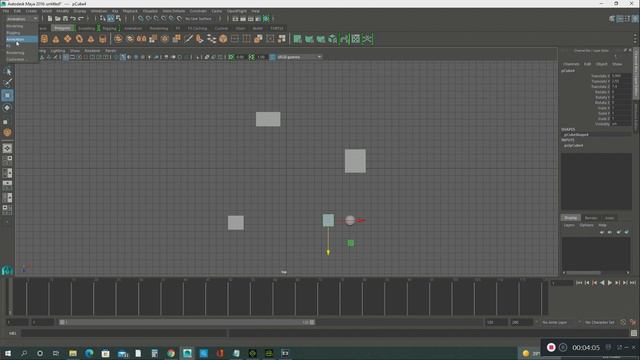Toggle select by object type mode
640x360 pixels.
111,19
